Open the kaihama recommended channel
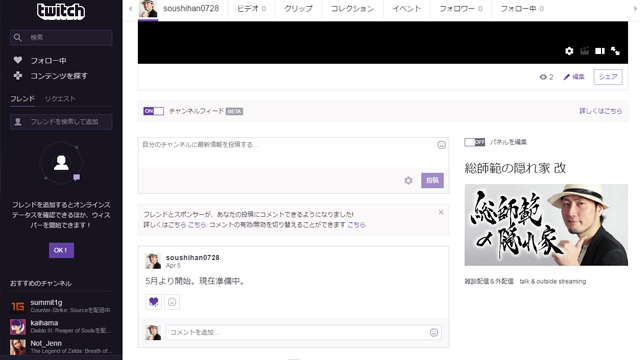The width and height of the screenshot is (640, 360). [61, 327]
